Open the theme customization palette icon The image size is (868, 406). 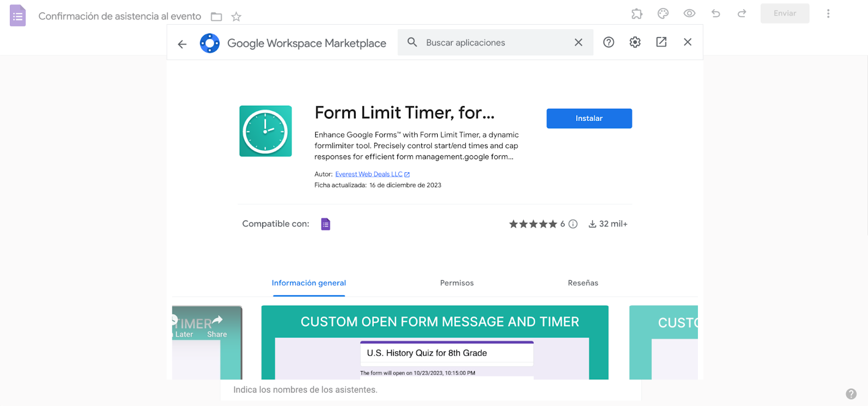point(663,14)
